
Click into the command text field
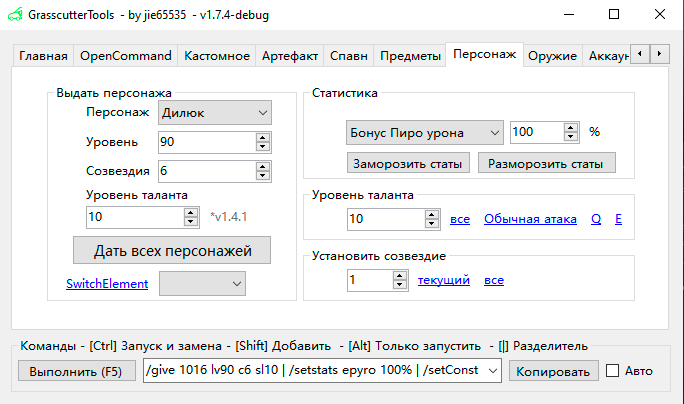324,371
